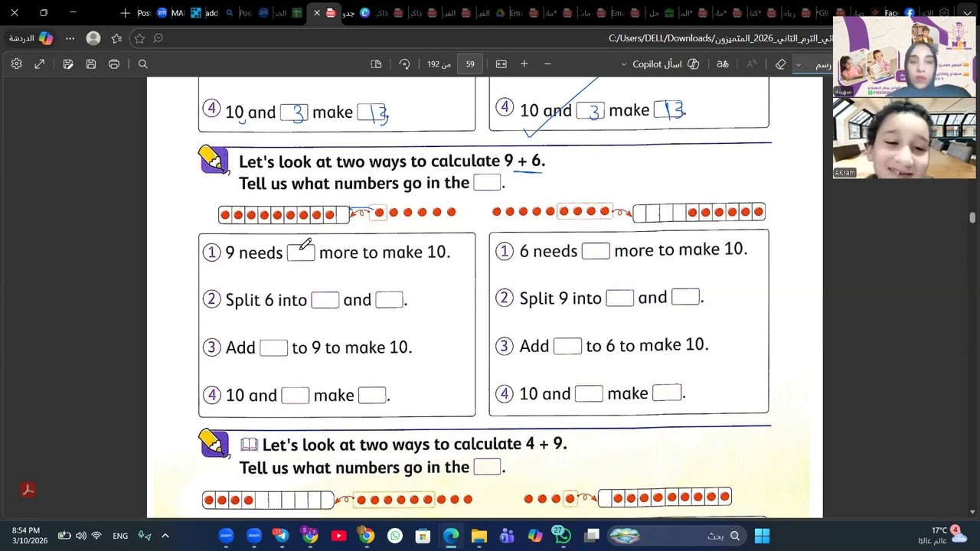Open Google Chrome on taskbar
980x551 pixels.
367,536
